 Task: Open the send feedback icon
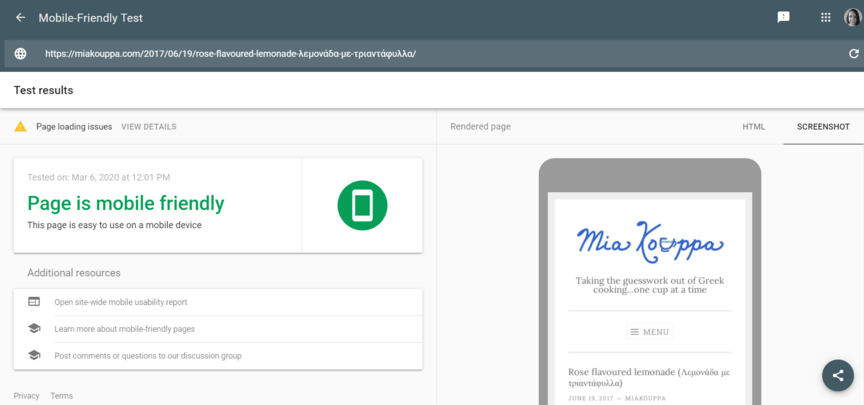(x=783, y=17)
